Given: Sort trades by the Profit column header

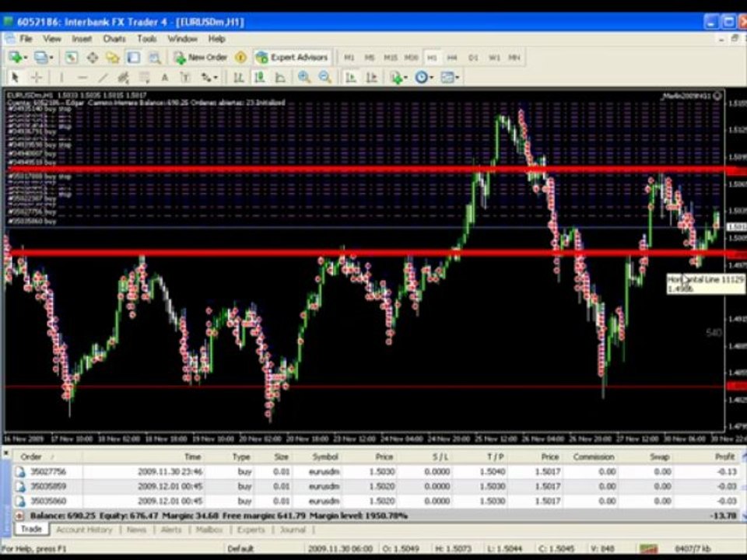Looking at the screenshot, I should coord(724,457).
